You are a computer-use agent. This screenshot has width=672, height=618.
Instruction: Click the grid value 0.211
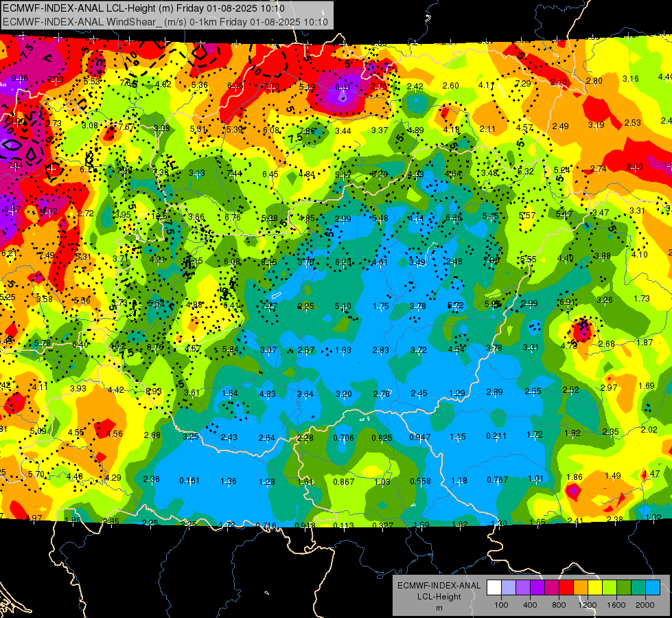pyautogui.click(x=496, y=436)
